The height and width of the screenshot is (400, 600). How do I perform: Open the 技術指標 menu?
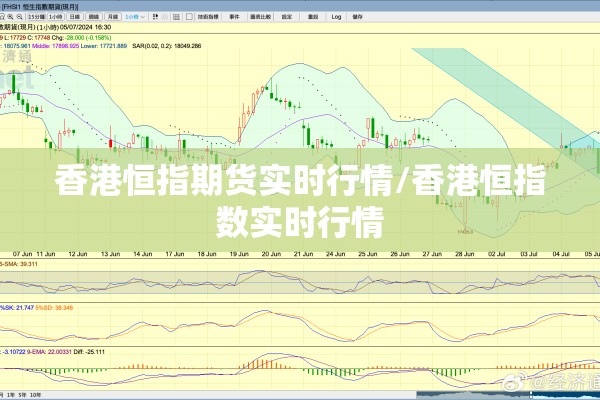point(208,17)
